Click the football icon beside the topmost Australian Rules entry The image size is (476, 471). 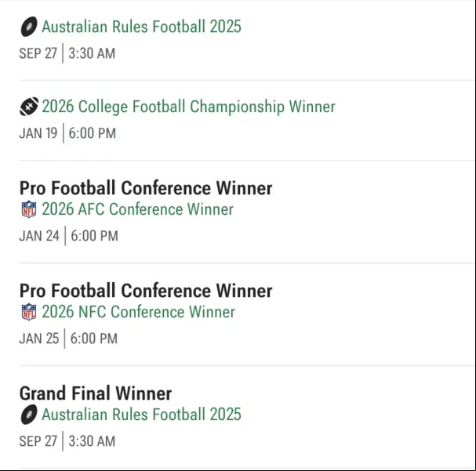coord(29,27)
